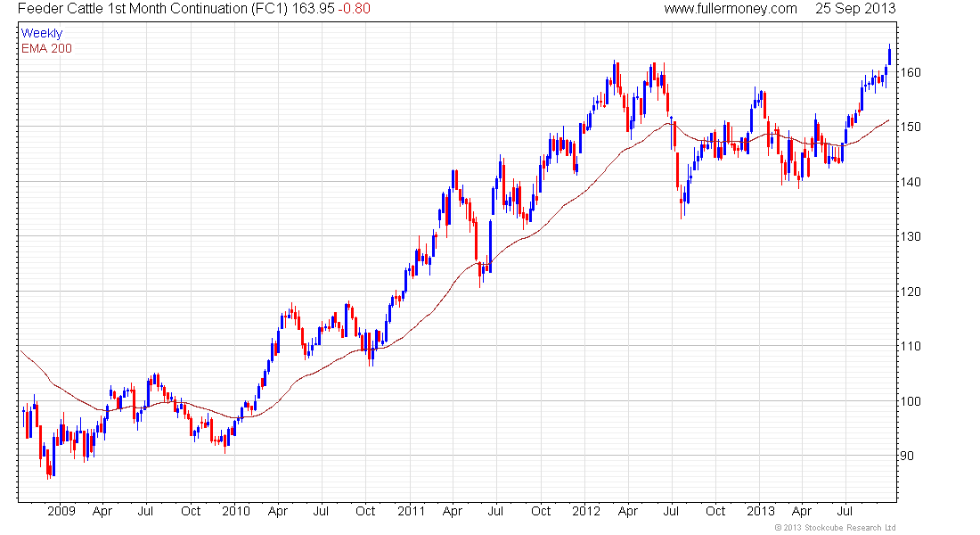Image resolution: width=980 pixels, height=535 pixels.
Task: Click the www.fullermoney.com text
Action: [x=731, y=9]
